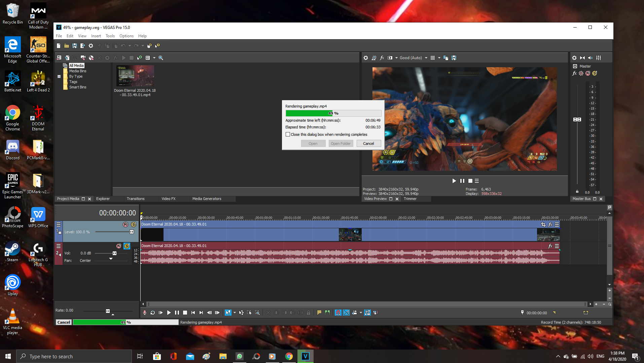Open the Options menu
This screenshot has height=363, width=644.
[127, 36]
